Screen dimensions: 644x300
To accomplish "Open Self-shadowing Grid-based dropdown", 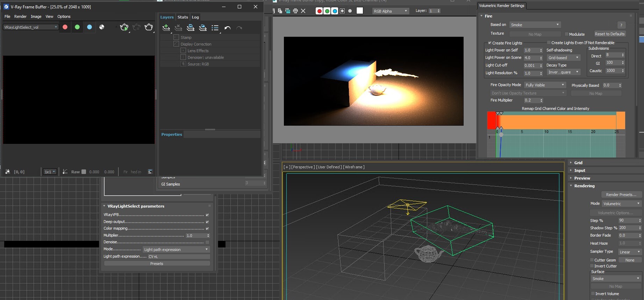I will click(564, 58).
